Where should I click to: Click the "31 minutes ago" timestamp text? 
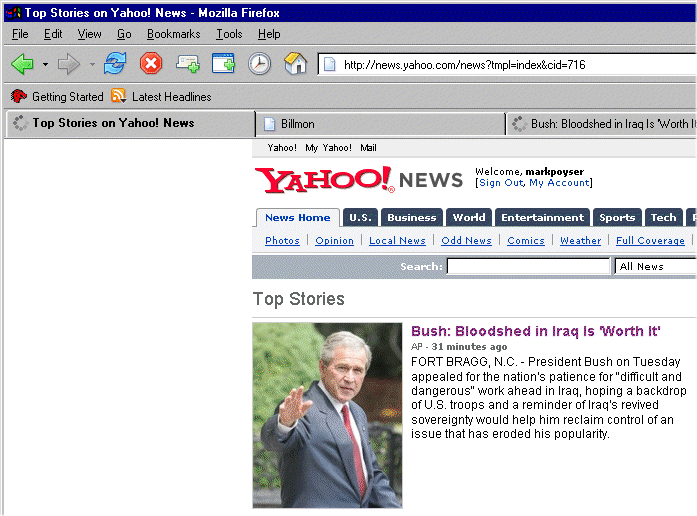click(x=469, y=347)
